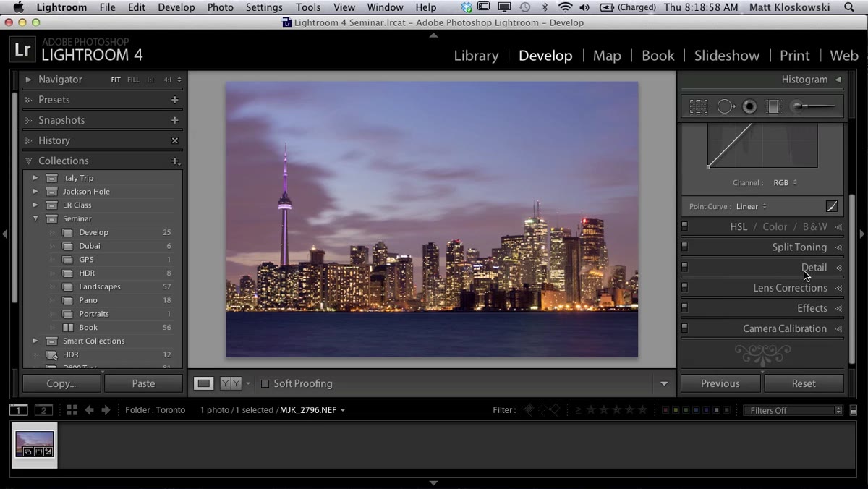Open the Point Curve Linear dropdown
The image size is (868, 489).
click(752, 207)
